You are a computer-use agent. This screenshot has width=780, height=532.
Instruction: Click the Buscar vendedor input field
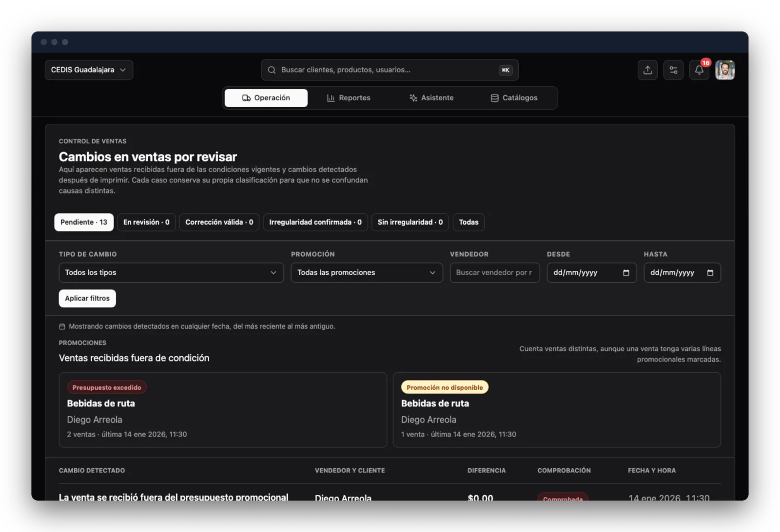[x=495, y=273]
